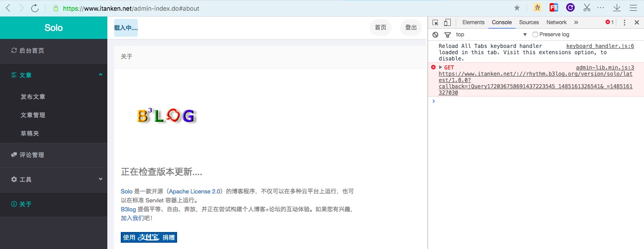
Task: Select 关于 in the sidebar
Action: point(54,204)
